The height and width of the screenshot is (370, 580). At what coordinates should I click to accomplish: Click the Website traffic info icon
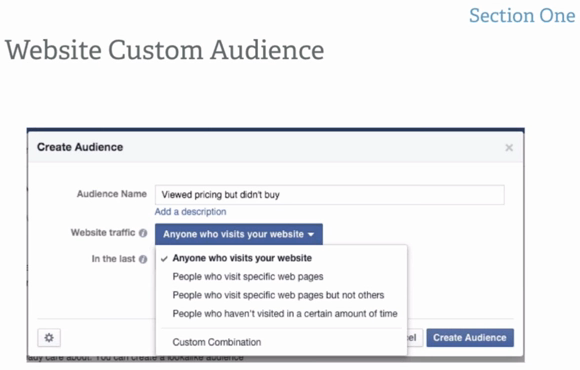tap(143, 233)
